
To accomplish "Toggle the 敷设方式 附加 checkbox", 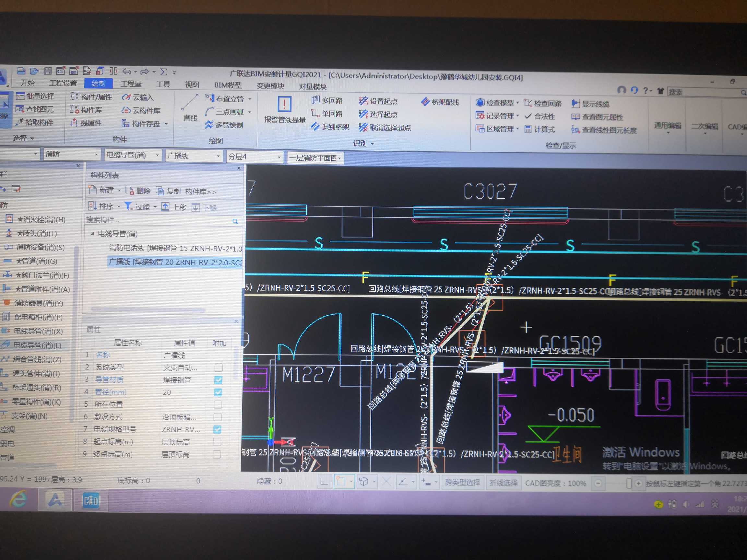I will [x=218, y=417].
